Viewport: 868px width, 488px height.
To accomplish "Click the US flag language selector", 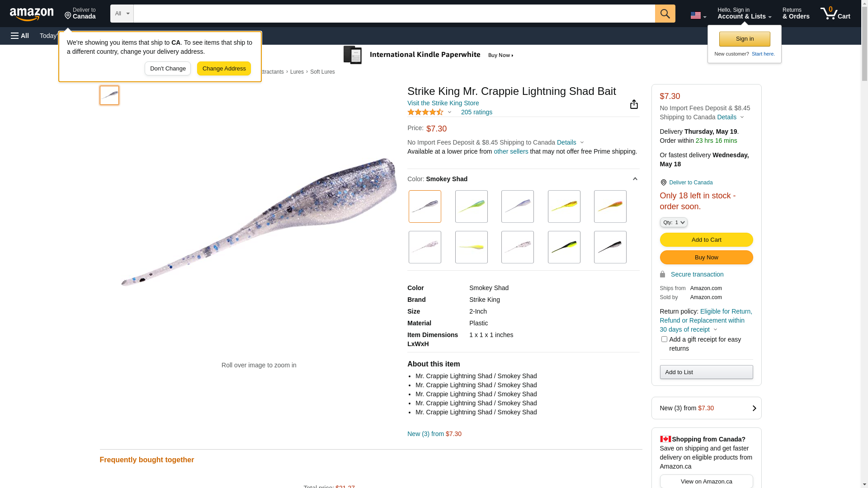I will tap(698, 15).
